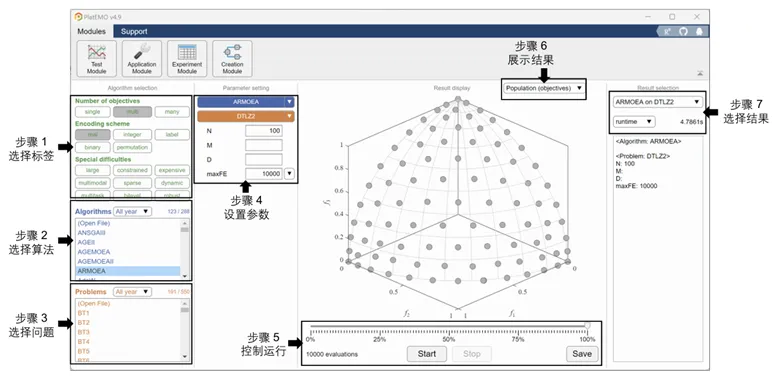Select ANSGAIII in the Algorithms list
The image size is (780, 381).
128,232
